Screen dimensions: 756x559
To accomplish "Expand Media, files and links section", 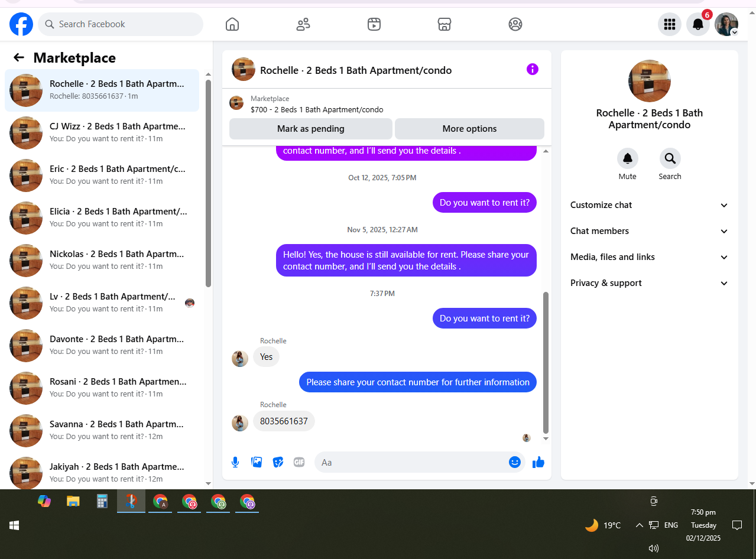I will 649,257.
